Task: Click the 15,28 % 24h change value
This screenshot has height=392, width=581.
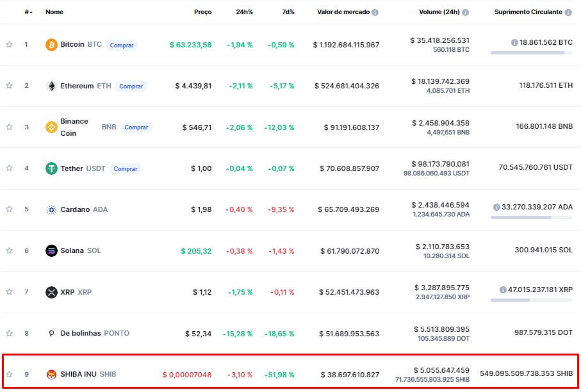Action: pyautogui.click(x=238, y=334)
